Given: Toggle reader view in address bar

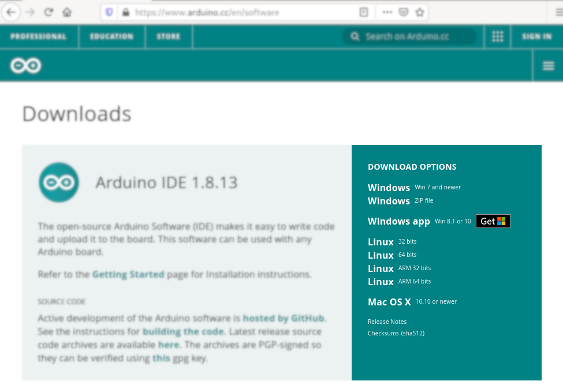Looking at the screenshot, I should [364, 12].
